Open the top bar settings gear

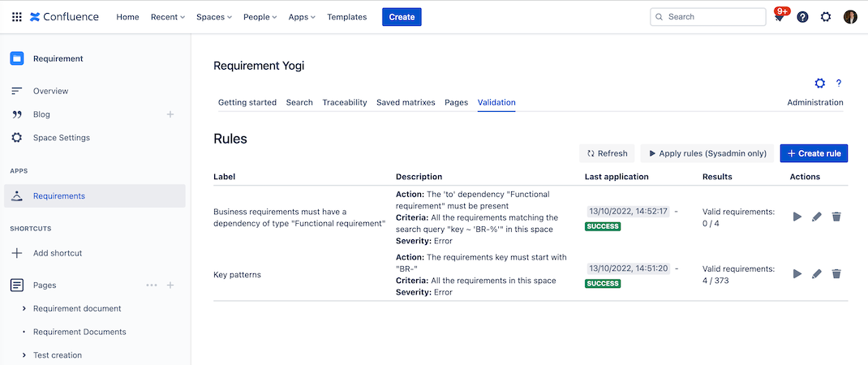click(x=825, y=16)
